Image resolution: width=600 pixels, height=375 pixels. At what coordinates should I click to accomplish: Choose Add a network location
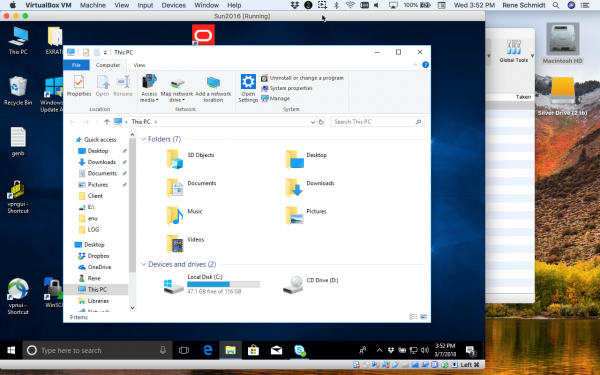213,90
